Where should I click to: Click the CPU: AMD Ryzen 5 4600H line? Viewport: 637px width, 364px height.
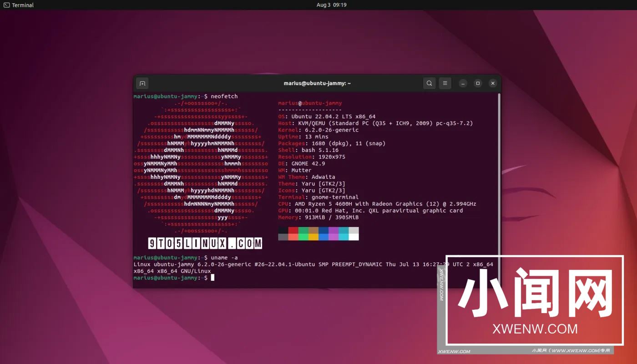click(x=377, y=204)
